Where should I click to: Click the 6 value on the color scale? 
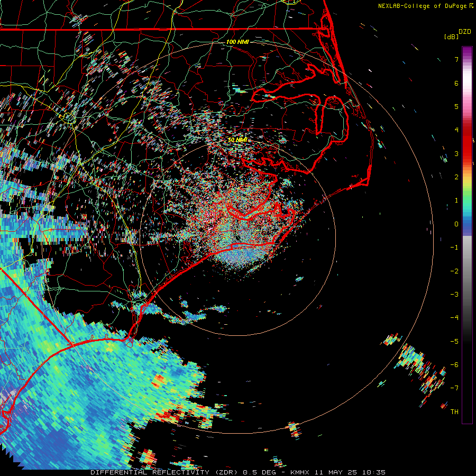tap(456, 83)
